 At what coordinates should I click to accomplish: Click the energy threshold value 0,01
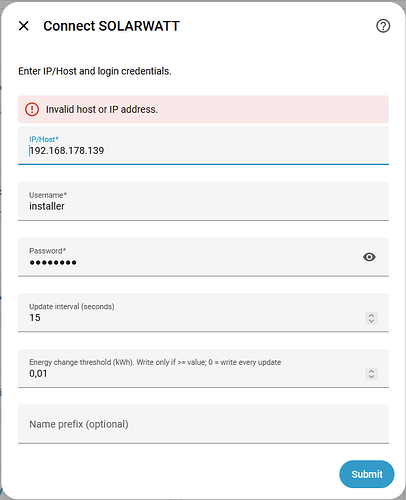[38, 373]
